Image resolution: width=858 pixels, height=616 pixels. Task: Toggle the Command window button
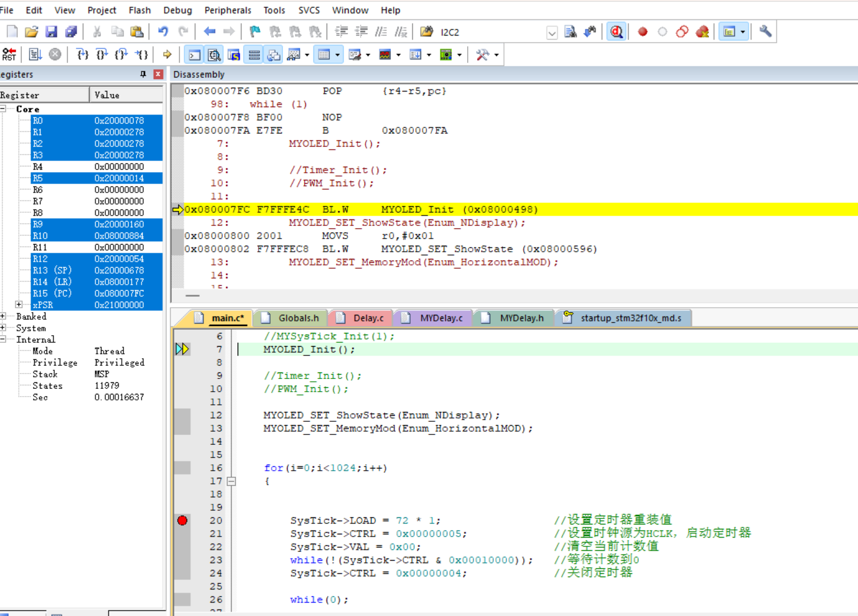194,55
